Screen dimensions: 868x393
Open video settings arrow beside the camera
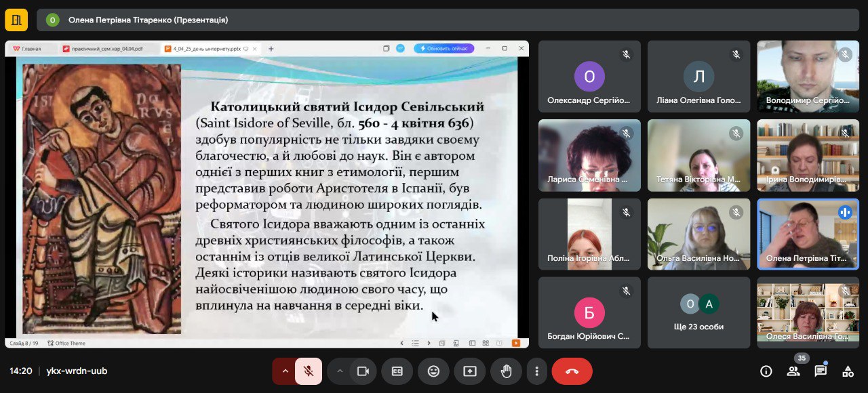[x=340, y=371]
